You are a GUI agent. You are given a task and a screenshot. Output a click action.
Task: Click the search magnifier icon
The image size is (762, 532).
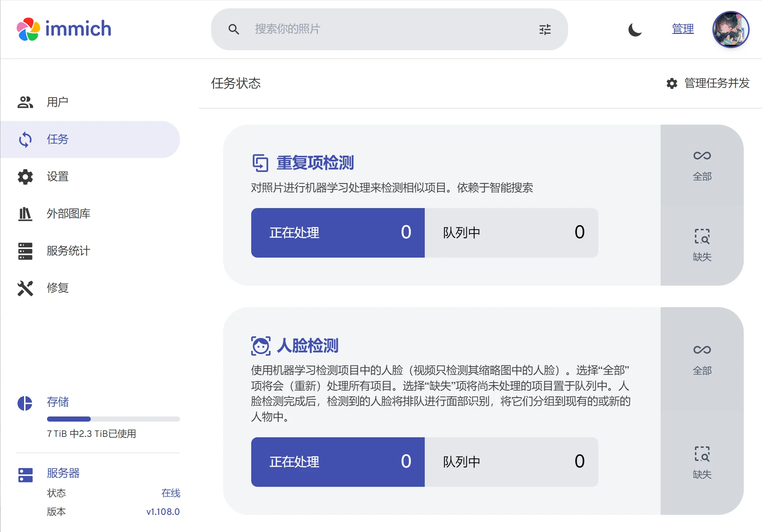(x=234, y=30)
